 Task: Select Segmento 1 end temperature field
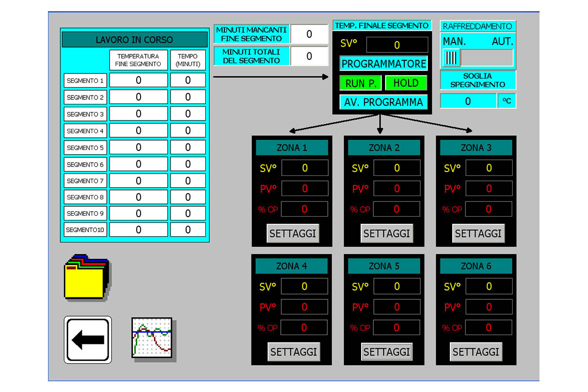point(138,80)
